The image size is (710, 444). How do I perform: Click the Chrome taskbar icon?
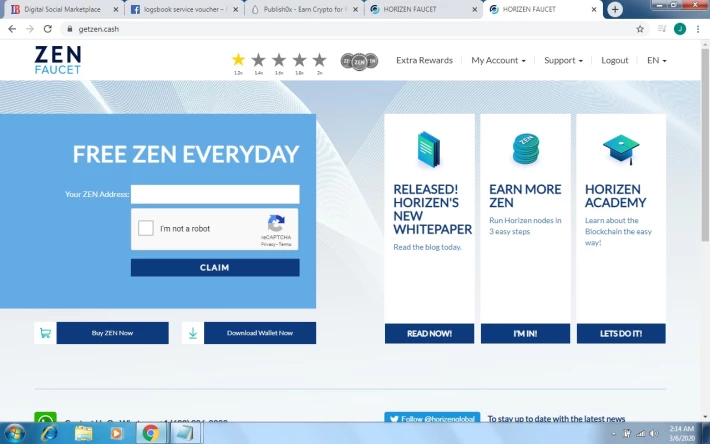click(151, 433)
